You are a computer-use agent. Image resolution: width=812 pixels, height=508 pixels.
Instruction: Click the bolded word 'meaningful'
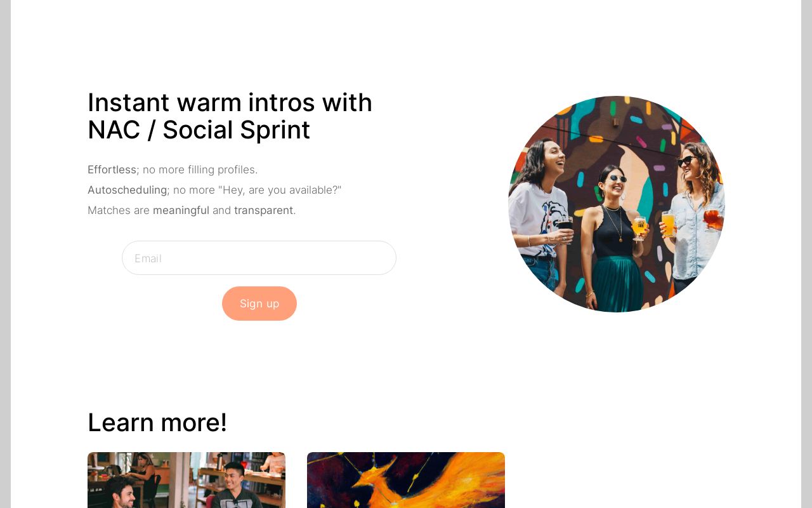click(x=181, y=210)
